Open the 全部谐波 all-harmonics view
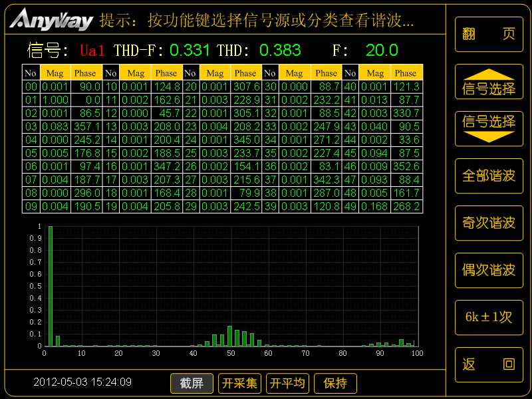The height and width of the screenshot is (399, 532). [489, 176]
